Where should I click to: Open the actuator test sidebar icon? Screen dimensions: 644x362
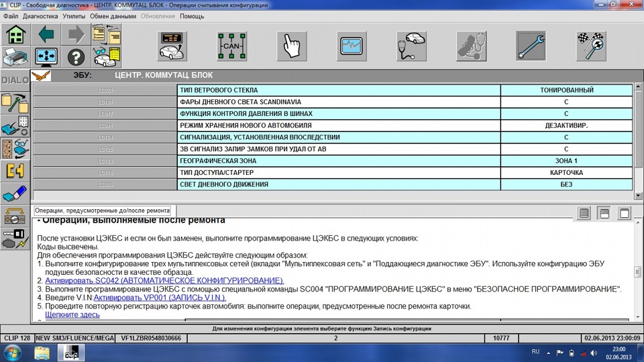pos(15,217)
